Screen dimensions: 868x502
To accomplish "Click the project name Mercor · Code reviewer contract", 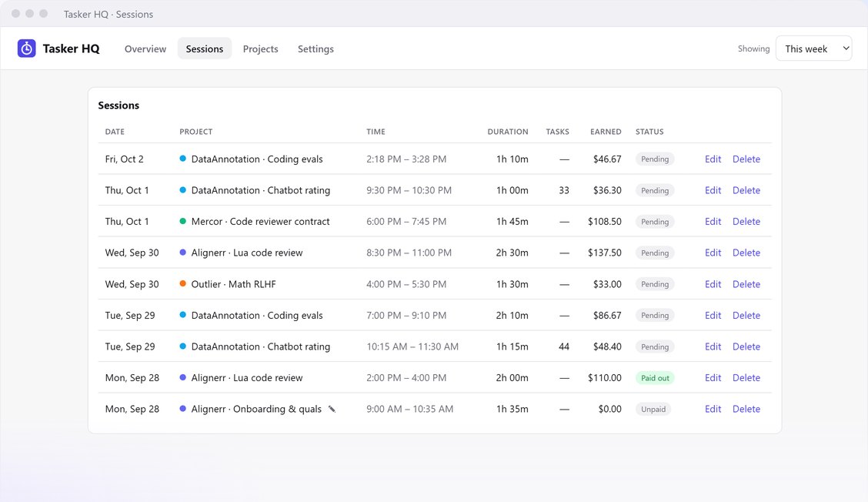I will (x=260, y=221).
